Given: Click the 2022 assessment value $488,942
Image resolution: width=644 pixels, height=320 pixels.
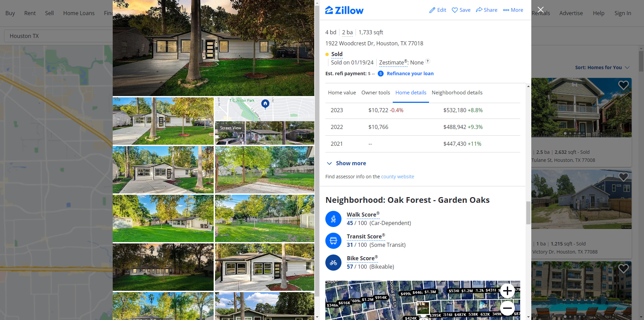Looking at the screenshot, I should pos(454,127).
